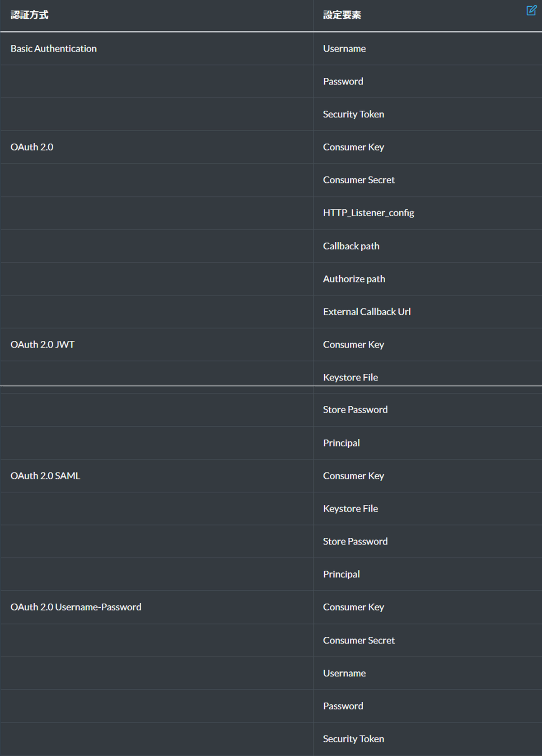
Task: Select the HTTP_Listener_config cell
Action: tap(368, 213)
